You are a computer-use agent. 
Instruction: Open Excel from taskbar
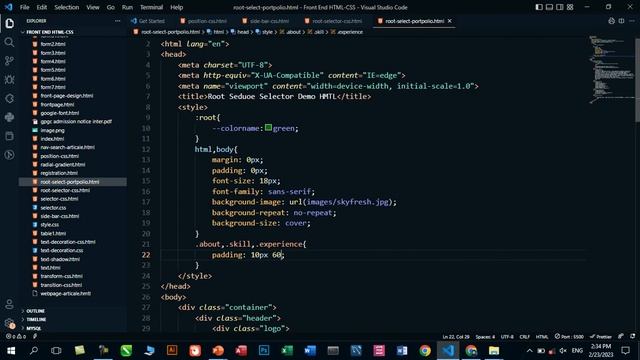pos(287,351)
